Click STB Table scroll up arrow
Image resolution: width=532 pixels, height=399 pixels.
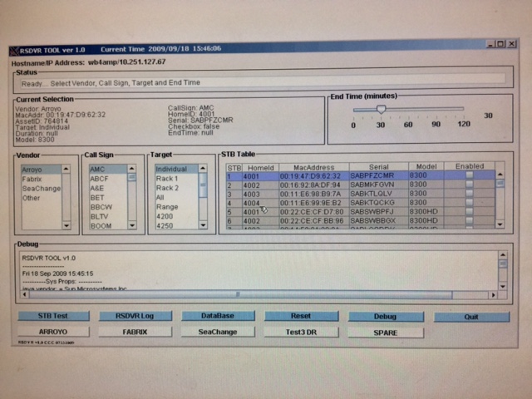point(500,175)
